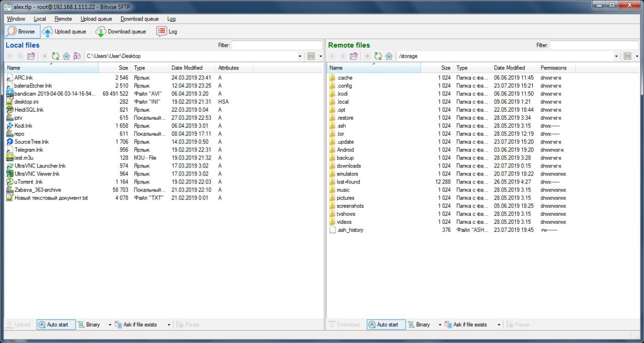Open the remote Binary transfer mode dropdown

[440, 325]
